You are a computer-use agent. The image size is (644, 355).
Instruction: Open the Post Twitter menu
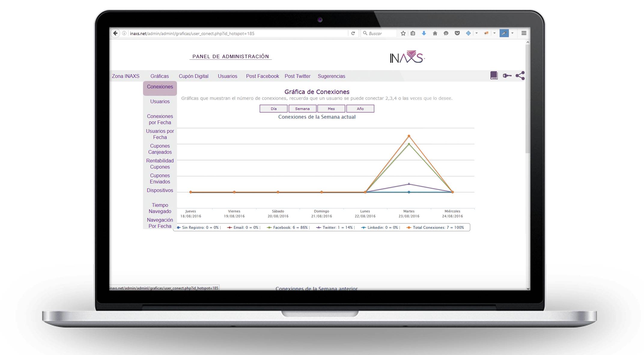click(297, 76)
